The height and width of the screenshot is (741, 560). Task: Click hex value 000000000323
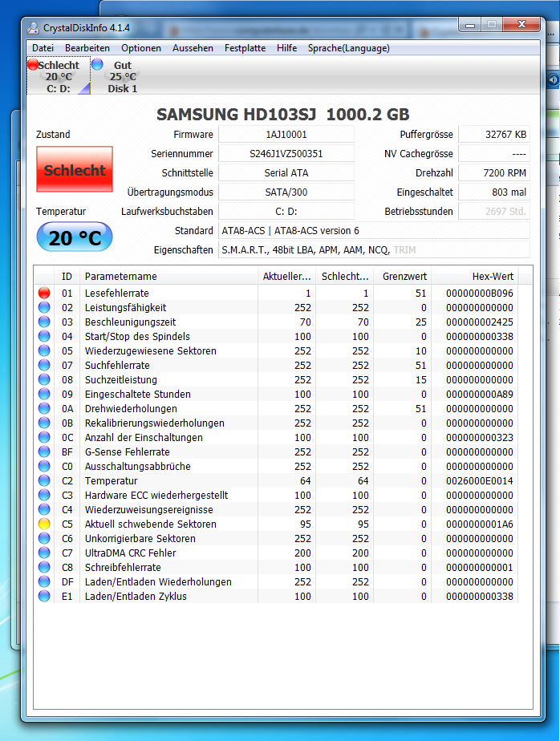pyautogui.click(x=480, y=438)
